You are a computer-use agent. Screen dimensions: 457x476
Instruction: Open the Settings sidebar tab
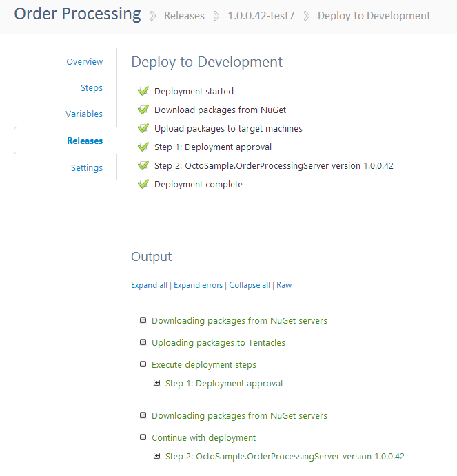click(x=87, y=168)
